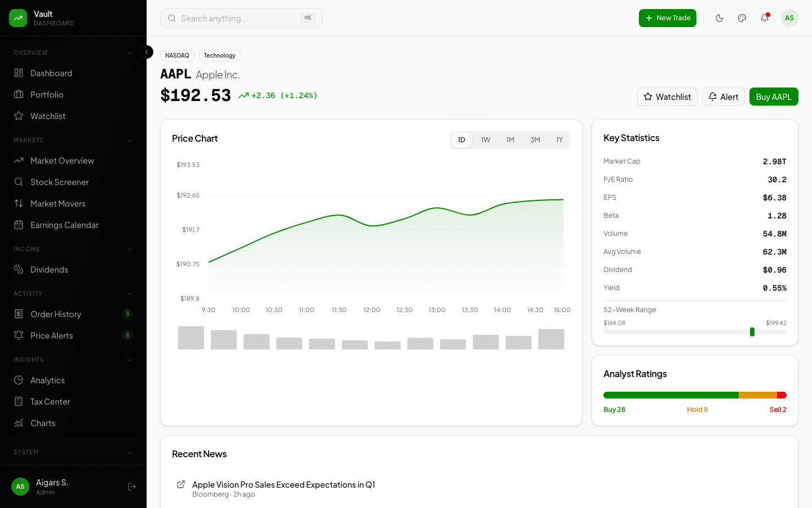Open the Analytics panel
This screenshot has height=508, width=812.
47,380
